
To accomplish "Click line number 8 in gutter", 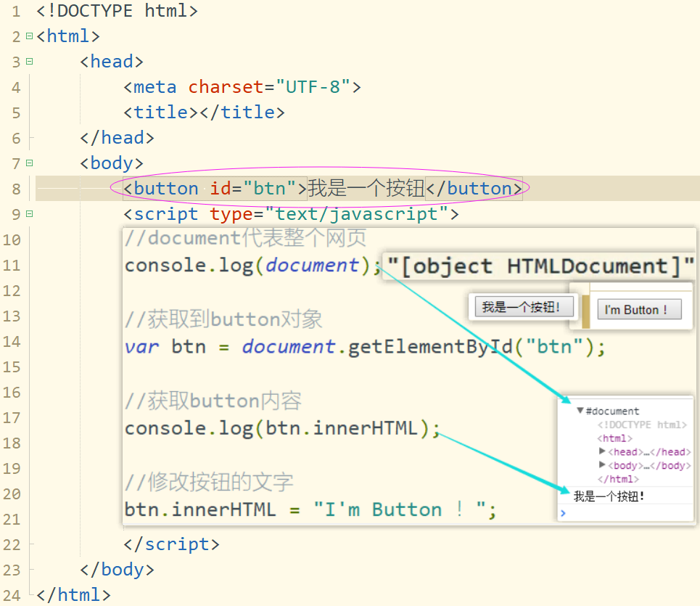I will point(16,189).
